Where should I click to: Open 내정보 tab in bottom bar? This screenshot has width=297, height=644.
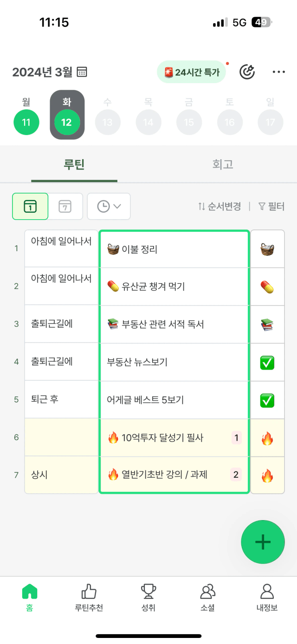click(x=267, y=598)
